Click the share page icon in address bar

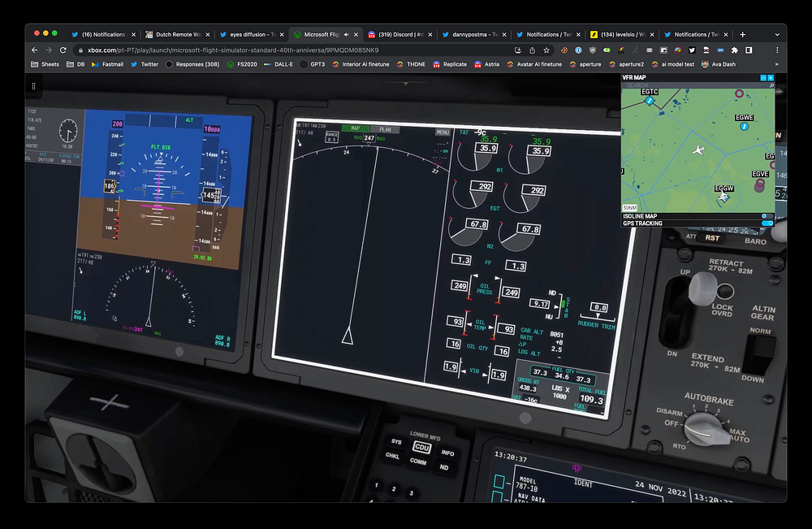533,50
